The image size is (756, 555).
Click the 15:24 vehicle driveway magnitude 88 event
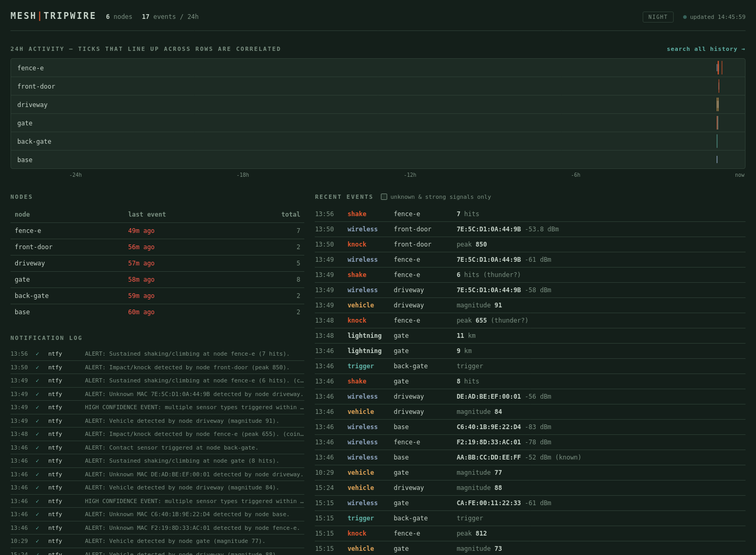(x=530, y=488)
